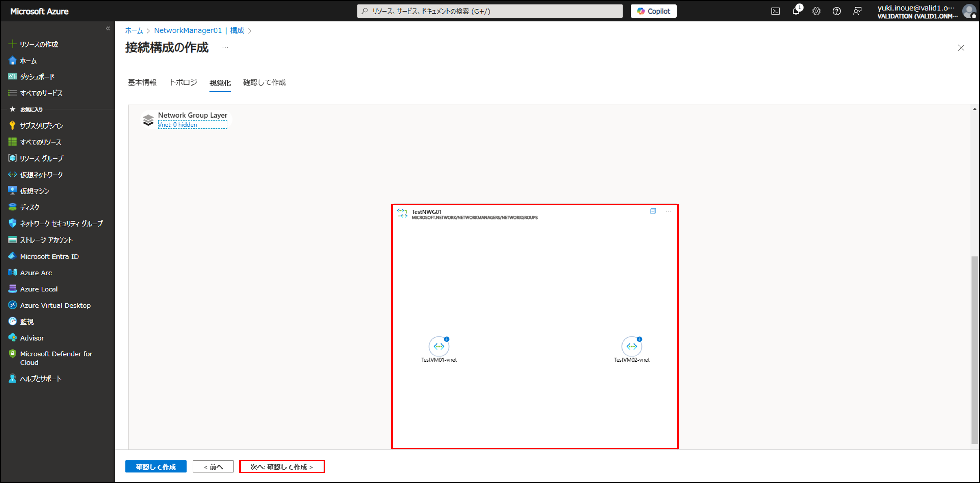The height and width of the screenshot is (483, 980).
Task: Click the Create a resource plus icon
Action: click(x=12, y=44)
